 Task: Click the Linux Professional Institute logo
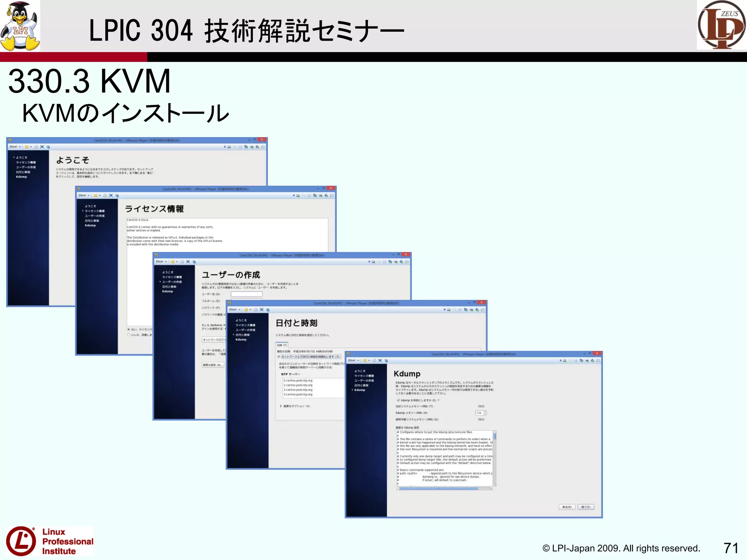(50, 541)
